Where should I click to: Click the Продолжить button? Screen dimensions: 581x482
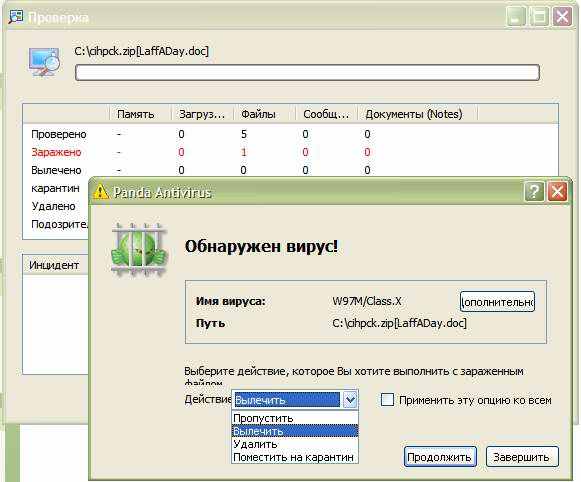click(x=440, y=457)
